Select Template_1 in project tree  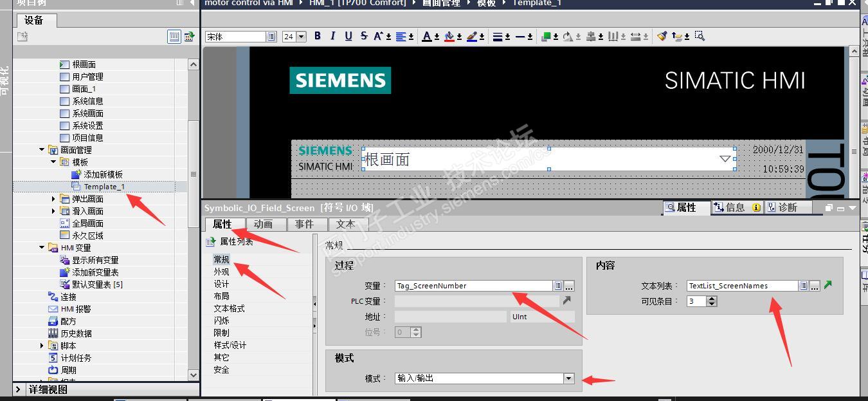[x=104, y=187]
